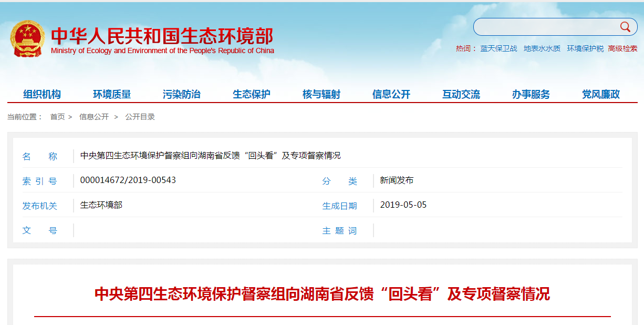
Task: Open the 互动交流 menu
Action: pos(461,94)
